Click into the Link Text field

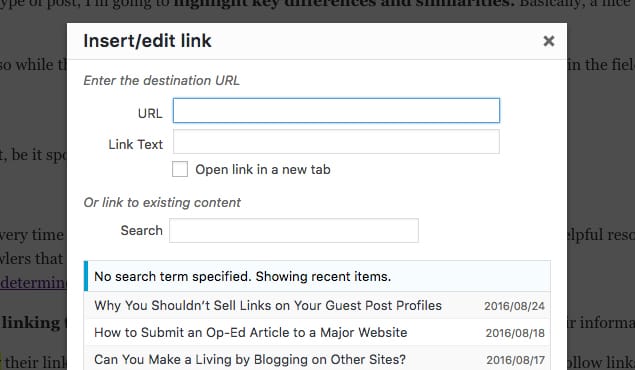point(336,142)
